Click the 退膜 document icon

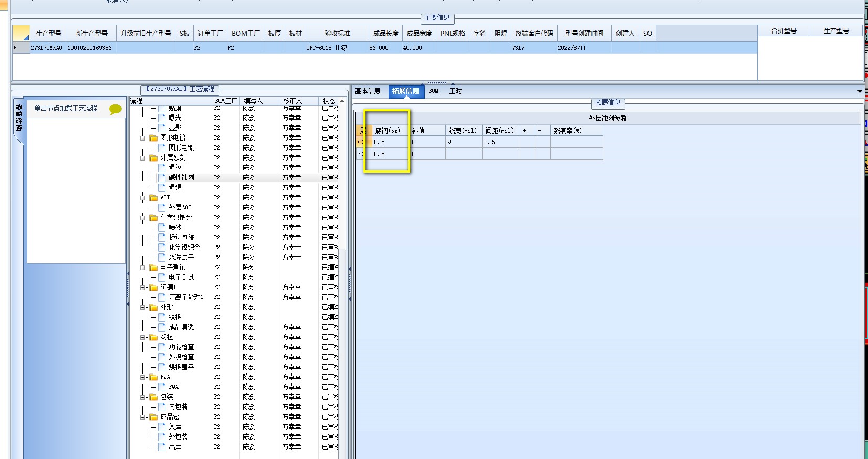(162, 168)
